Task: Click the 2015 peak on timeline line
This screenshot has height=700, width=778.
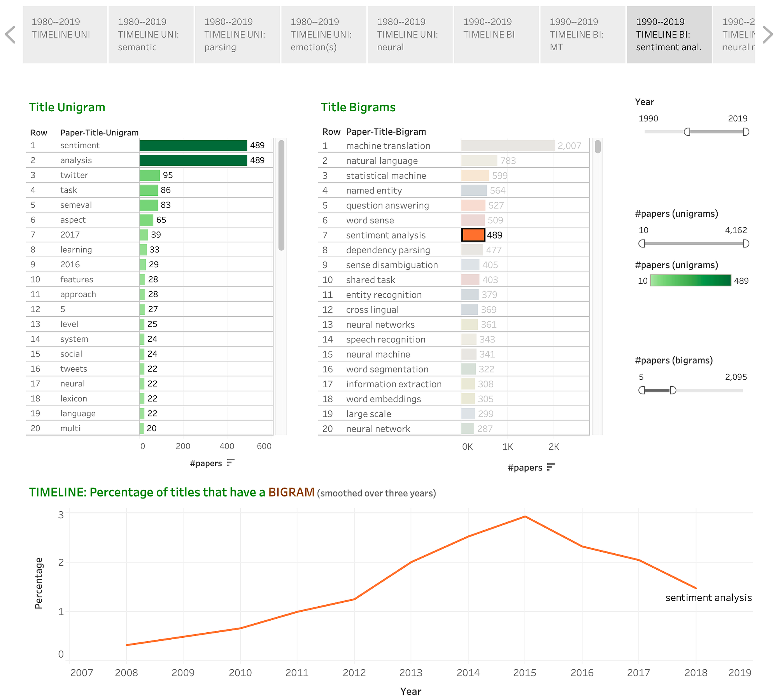Action: tap(525, 517)
